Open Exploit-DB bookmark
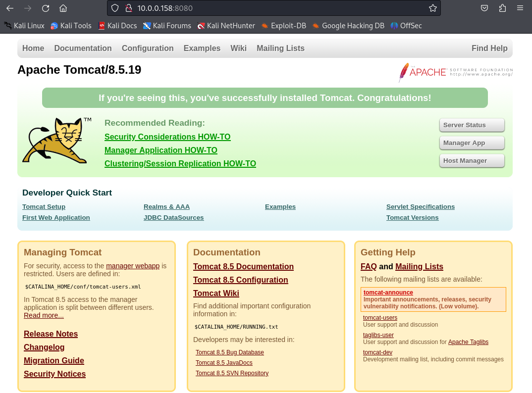Screen dimensions: 532x393 click(x=284, y=26)
